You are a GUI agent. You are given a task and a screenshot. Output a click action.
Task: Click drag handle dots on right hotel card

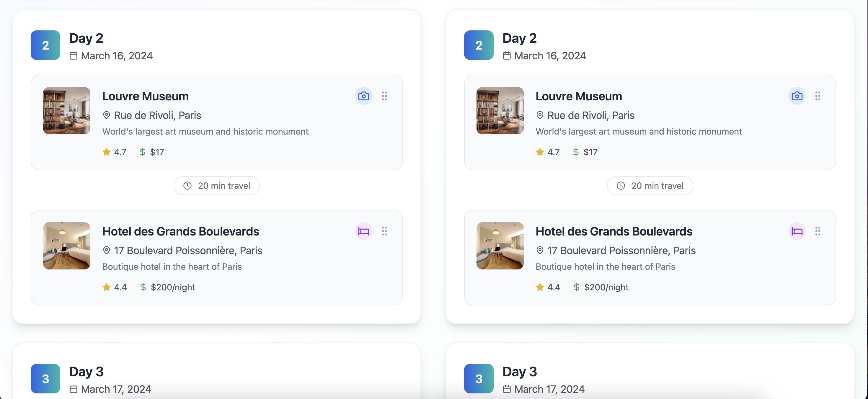(x=818, y=231)
